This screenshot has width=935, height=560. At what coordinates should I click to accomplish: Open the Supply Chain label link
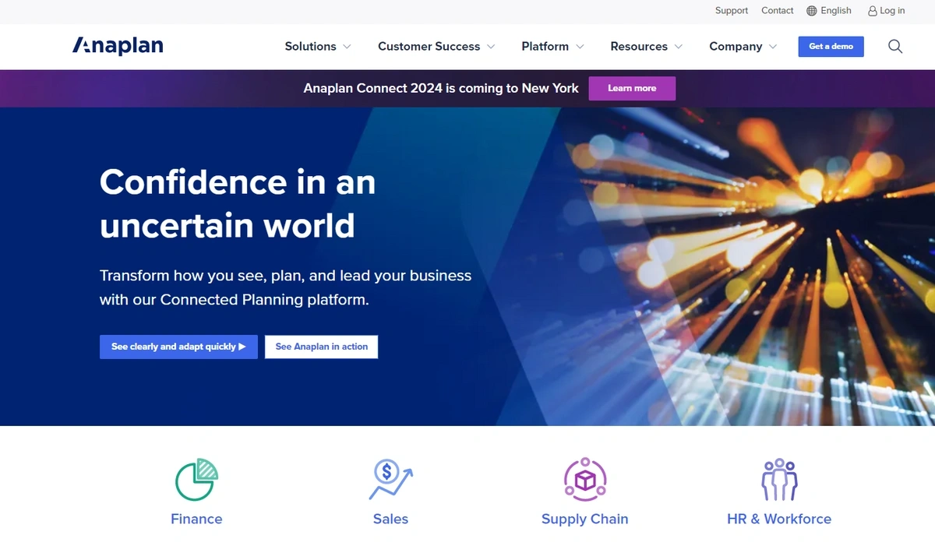pyautogui.click(x=584, y=519)
